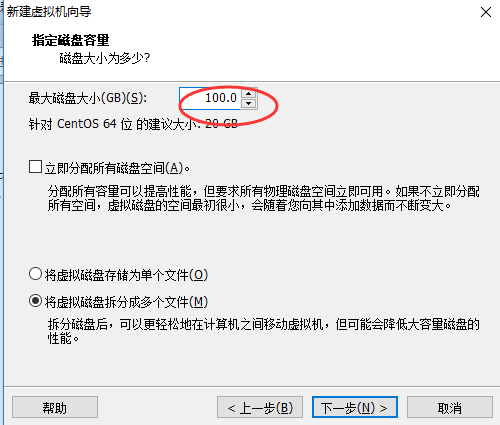Click the 最大磁盘大小(GB)(S) label
Screen dimensions: 500x425
pyautogui.click(x=88, y=98)
